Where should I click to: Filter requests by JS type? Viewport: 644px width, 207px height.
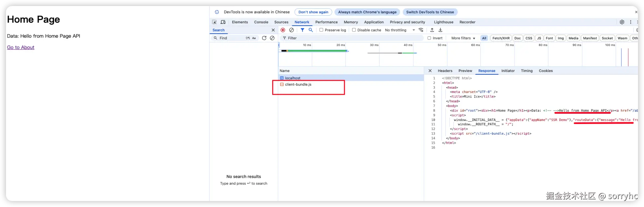(539, 38)
